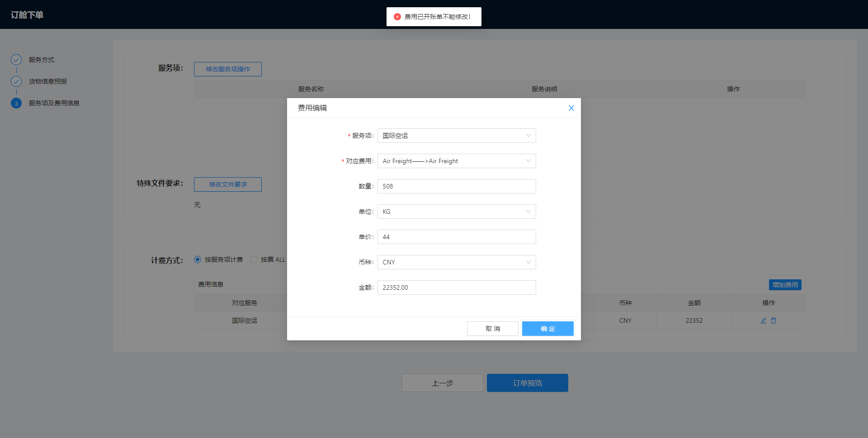Close the 费用编辑 dialog with X icon
This screenshot has height=438, width=868.
tap(571, 108)
